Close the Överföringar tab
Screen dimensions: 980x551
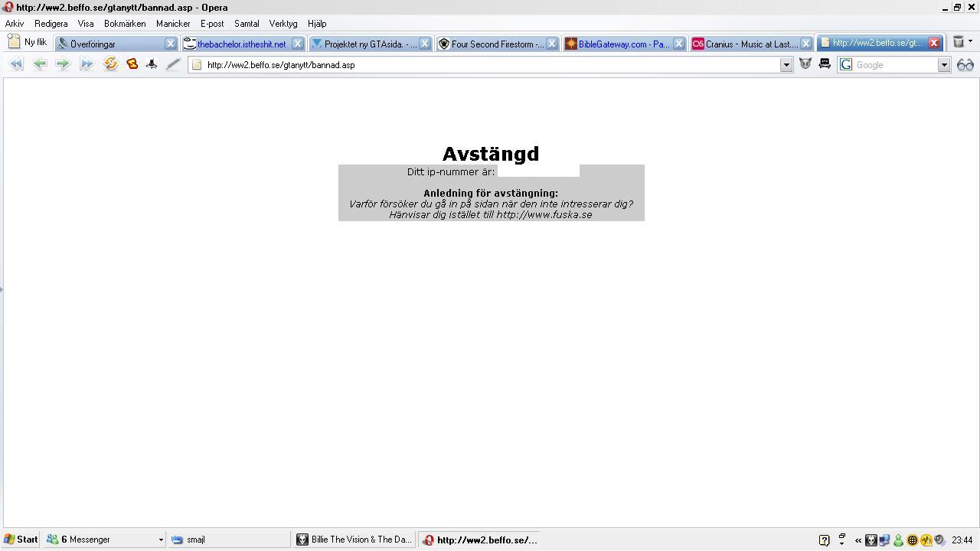click(x=171, y=44)
